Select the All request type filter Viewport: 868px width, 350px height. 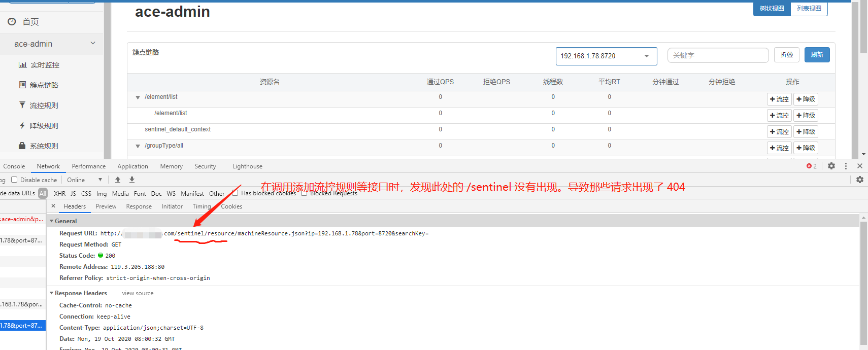pos(43,193)
